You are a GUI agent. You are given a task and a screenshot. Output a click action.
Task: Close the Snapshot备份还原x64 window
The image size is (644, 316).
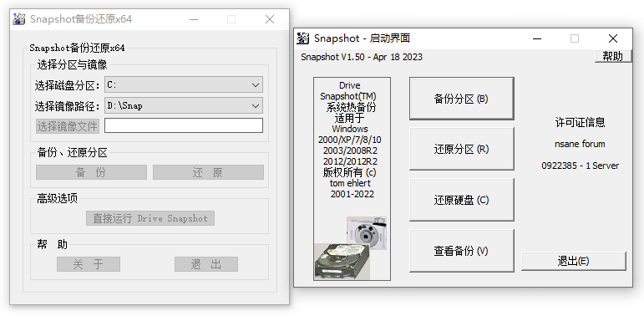coord(270,19)
